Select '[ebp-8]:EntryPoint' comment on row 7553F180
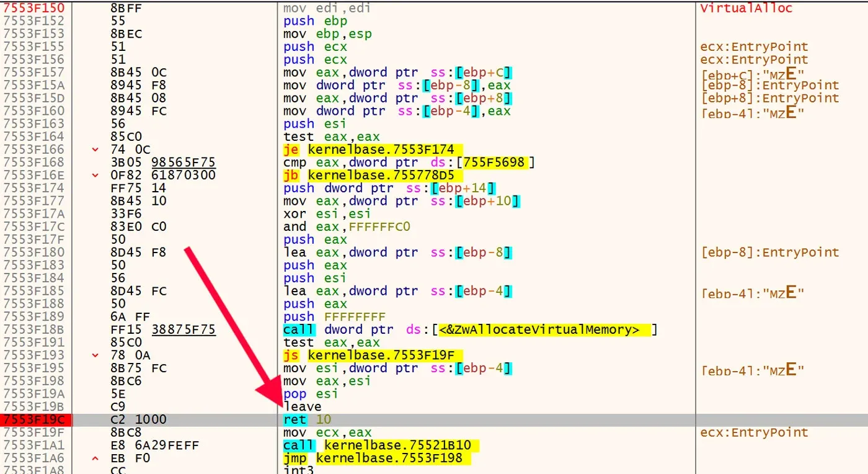Image resolution: width=868 pixels, height=474 pixels. (770, 253)
